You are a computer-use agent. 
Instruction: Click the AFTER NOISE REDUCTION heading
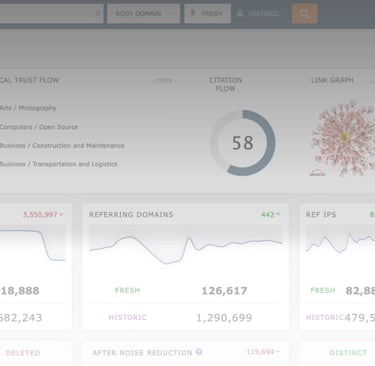point(142,353)
